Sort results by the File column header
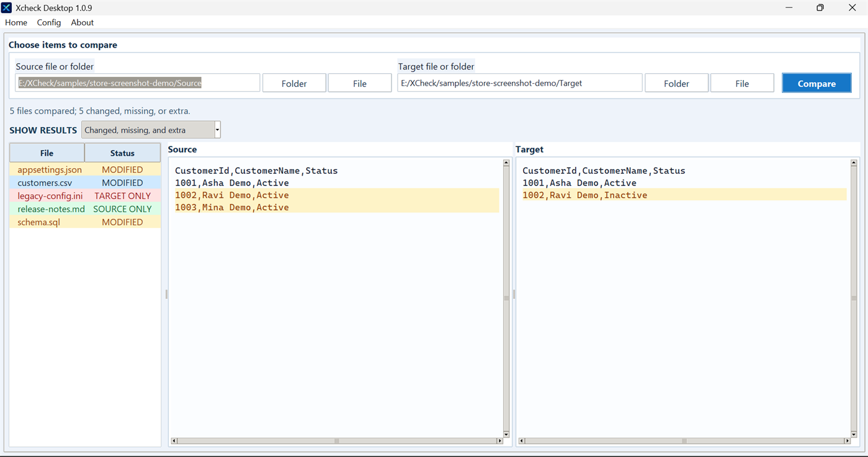The height and width of the screenshot is (457, 868). 47,153
